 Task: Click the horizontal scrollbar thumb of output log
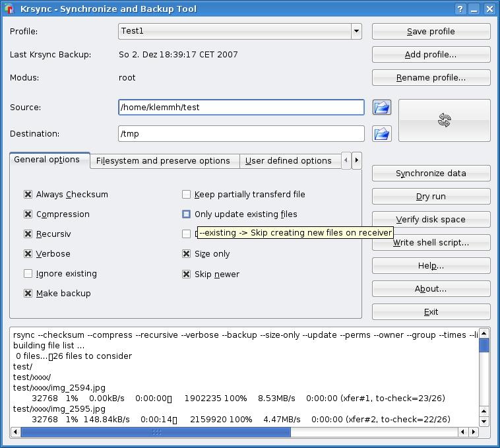(x=156, y=432)
